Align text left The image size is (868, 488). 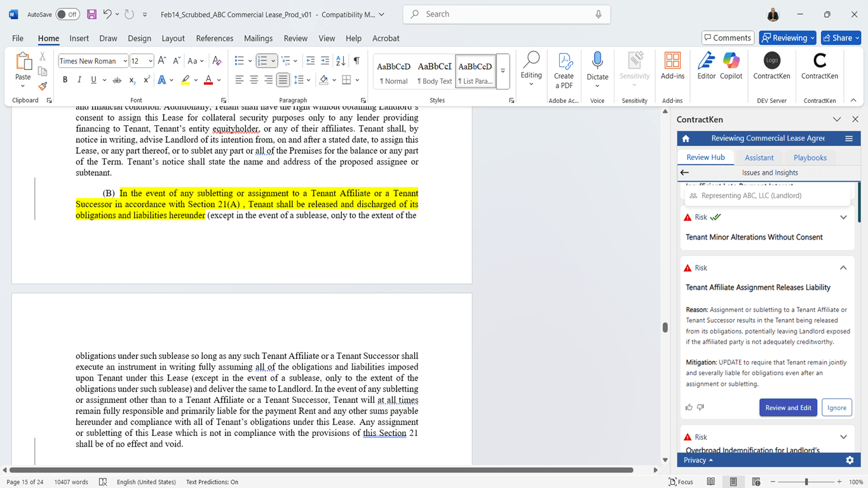[x=240, y=80]
